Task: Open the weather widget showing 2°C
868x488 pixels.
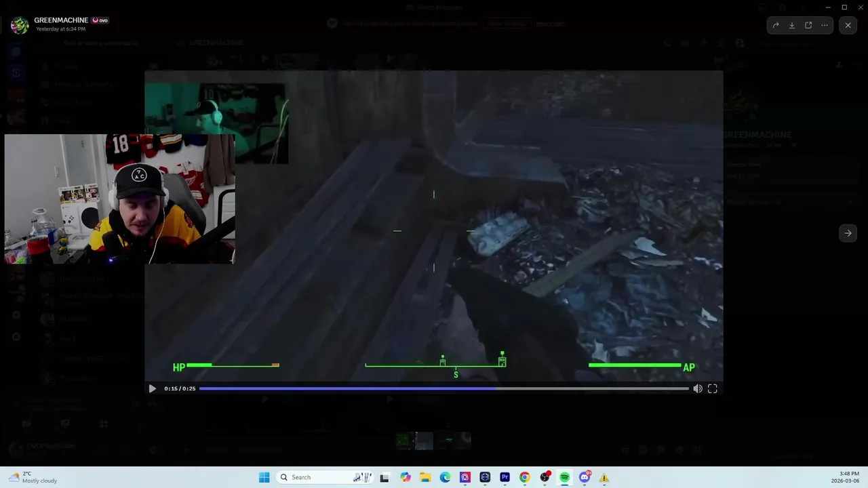Action: [33, 477]
